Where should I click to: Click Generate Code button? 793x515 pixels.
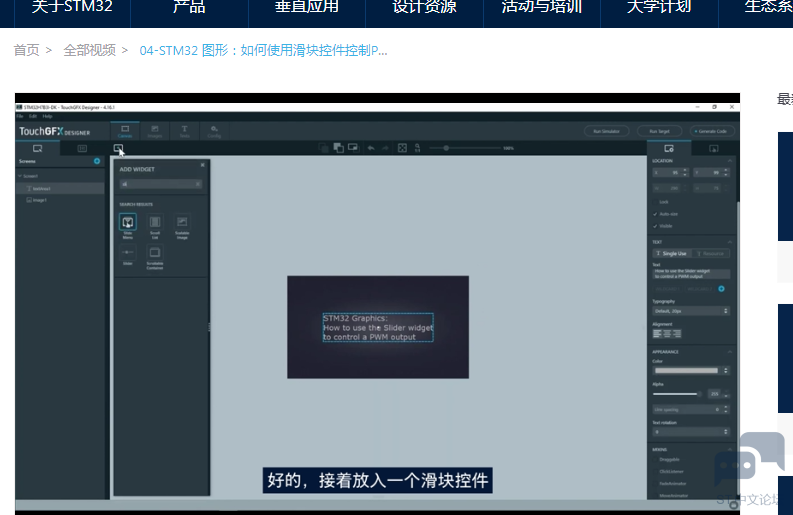pos(712,131)
